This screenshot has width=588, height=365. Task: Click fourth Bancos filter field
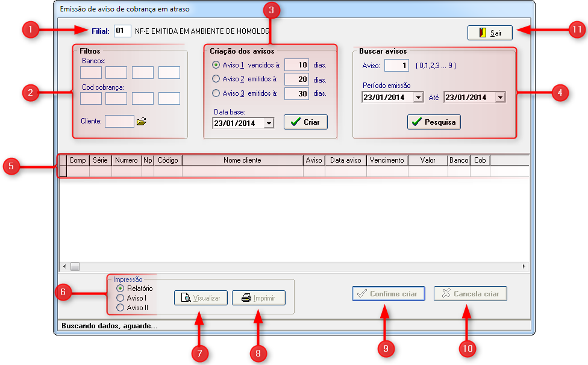tap(169, 72)
